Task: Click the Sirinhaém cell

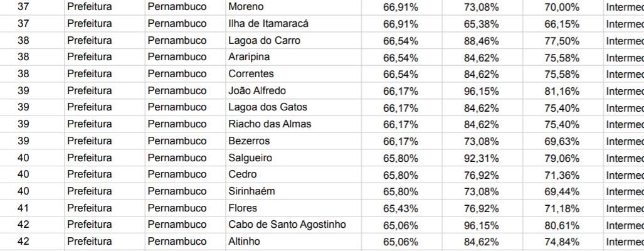Action: (293, 191)
